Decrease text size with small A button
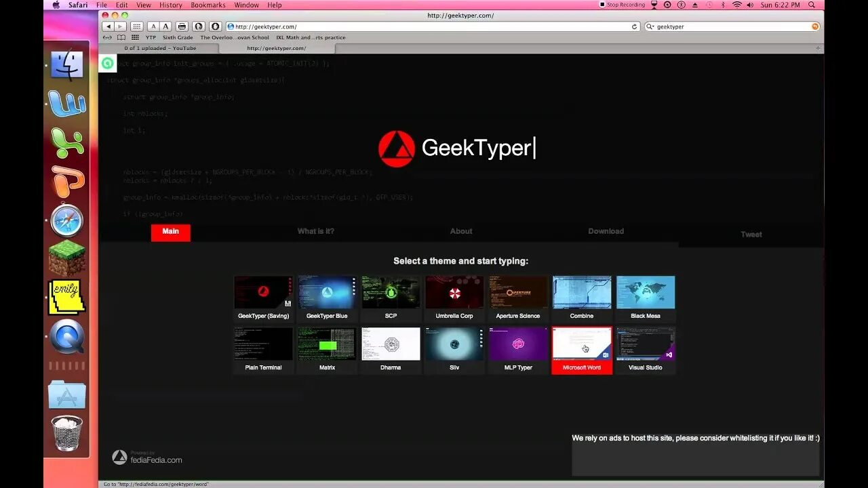The image size is (868, 488). (x=153, y=26)
